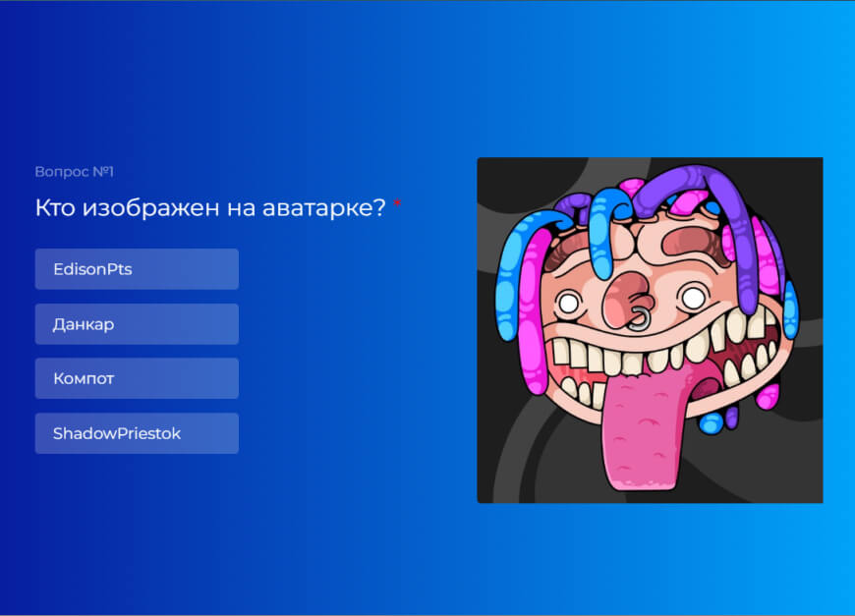Click the first answer button in the list

[137, 268]
